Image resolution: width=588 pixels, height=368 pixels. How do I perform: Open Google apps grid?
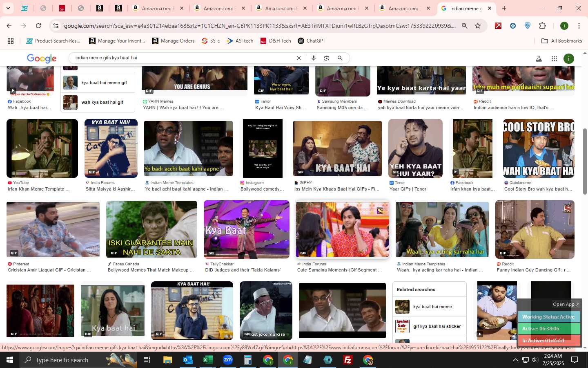coord(554,58)
